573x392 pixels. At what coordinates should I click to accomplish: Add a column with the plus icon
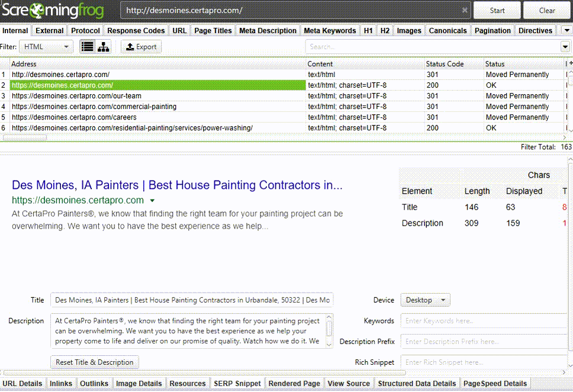(x=571, y=63)
